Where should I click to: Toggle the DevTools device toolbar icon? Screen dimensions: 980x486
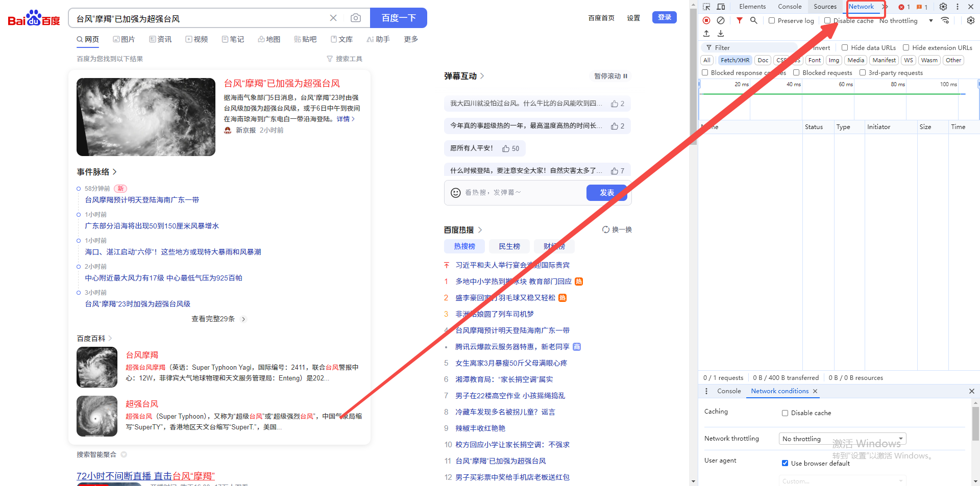click(x=721, y=7)
